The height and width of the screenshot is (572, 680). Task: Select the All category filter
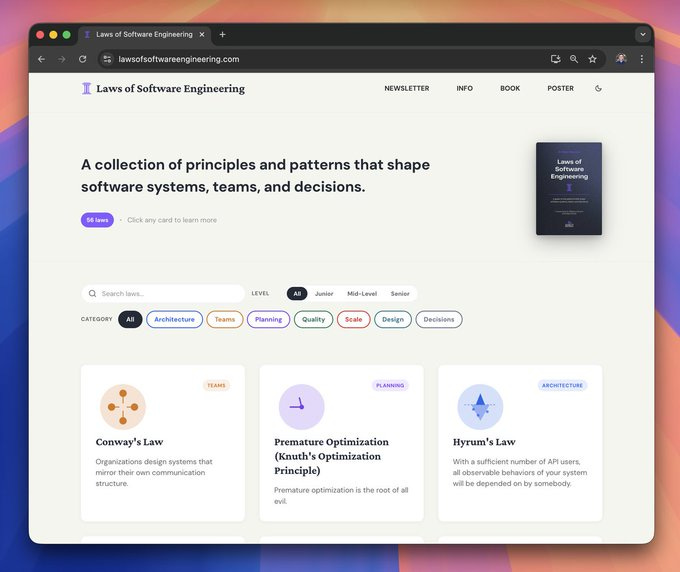point(130,319)
